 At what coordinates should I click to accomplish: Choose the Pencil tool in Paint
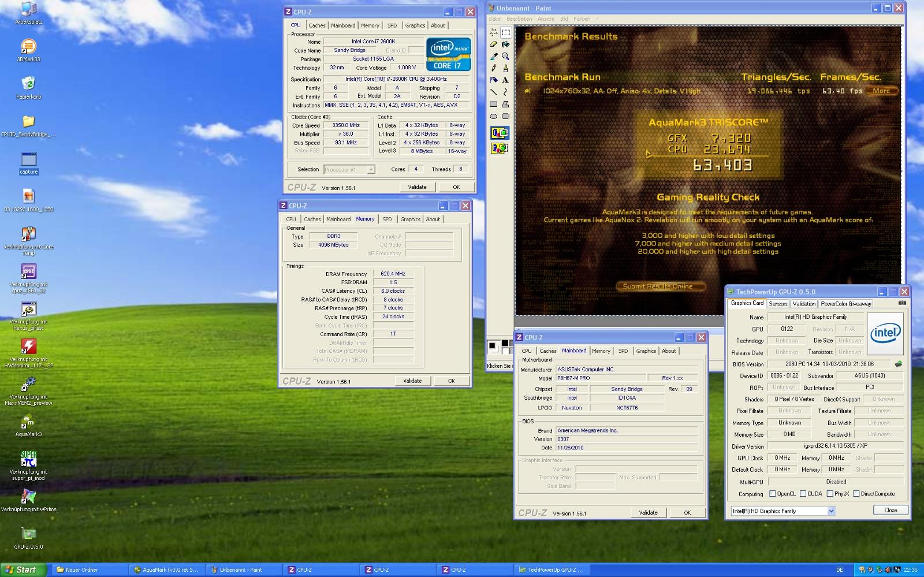(x=494, y=68)
